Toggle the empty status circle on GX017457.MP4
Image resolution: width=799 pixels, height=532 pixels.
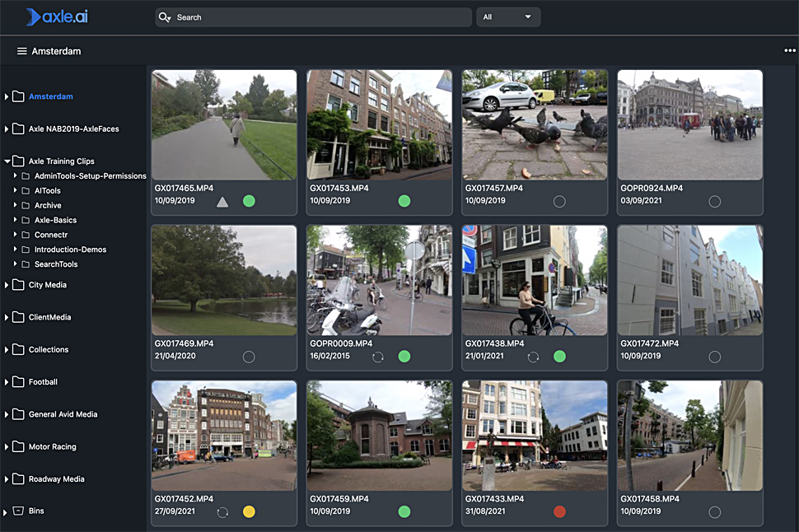559,202
